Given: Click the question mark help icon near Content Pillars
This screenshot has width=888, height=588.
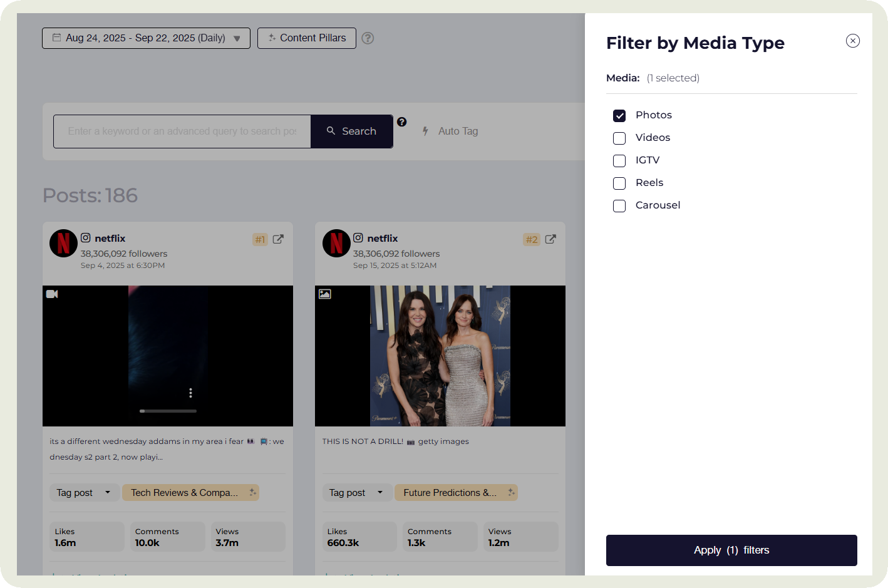Looking at the screenshot, I should 368,38.
